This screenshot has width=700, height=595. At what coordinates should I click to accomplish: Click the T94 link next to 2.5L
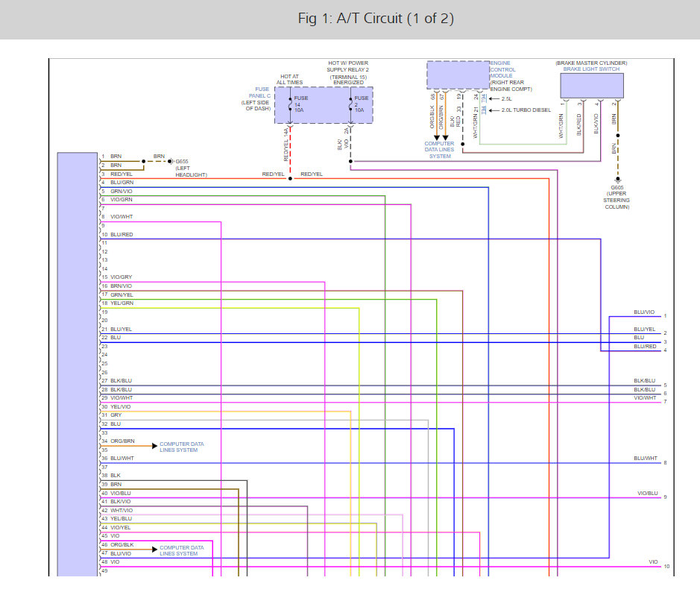[484, 98]
